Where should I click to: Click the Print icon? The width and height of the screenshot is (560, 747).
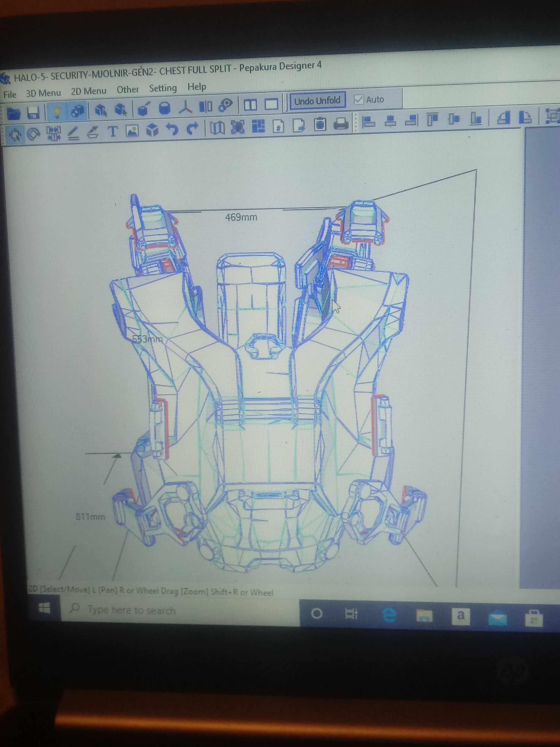coord(341,124)
